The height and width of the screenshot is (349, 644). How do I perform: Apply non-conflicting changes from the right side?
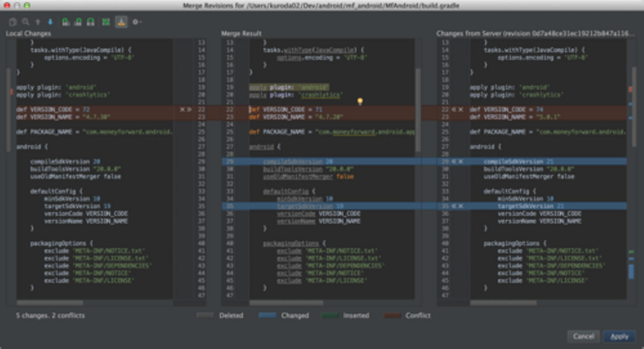pyautogui.click(x=90, y=21)
